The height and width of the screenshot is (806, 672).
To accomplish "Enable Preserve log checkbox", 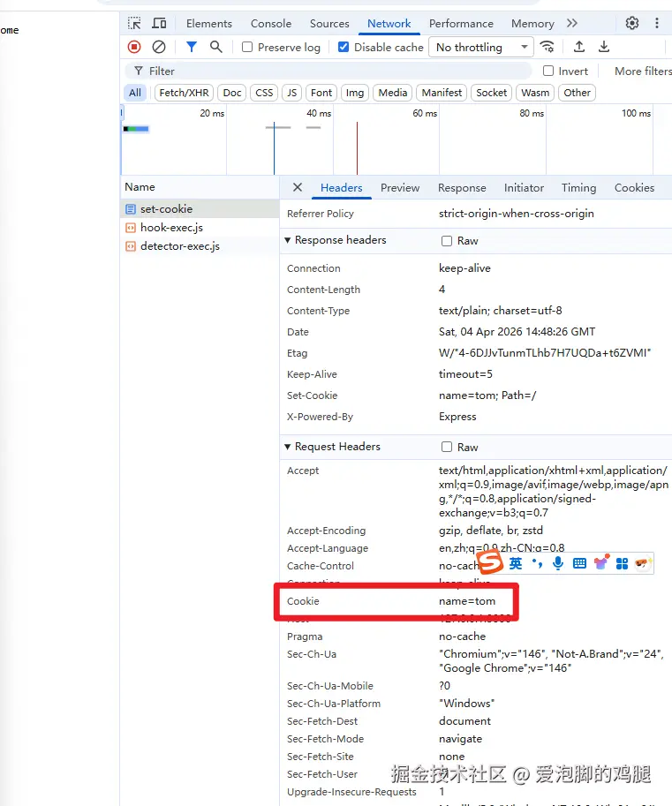I will (x=247, y=48).
